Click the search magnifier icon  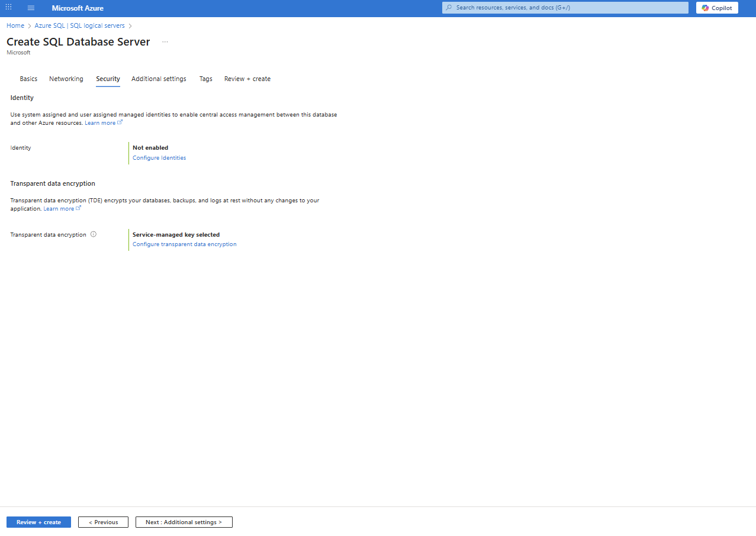(x=449, y=8)
